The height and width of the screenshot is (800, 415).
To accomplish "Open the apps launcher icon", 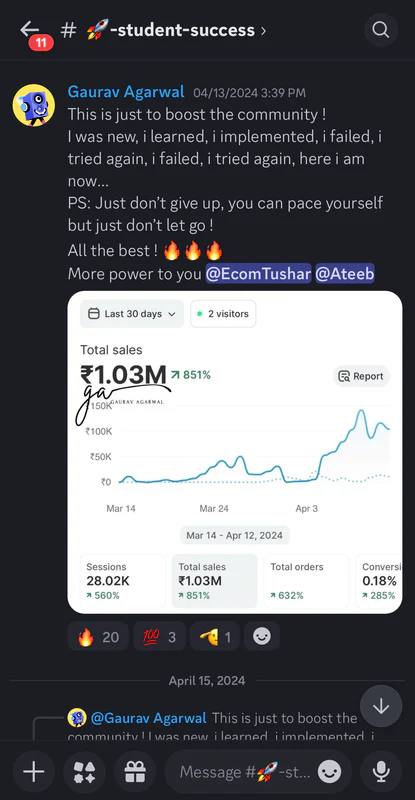I will click(84, 771).
